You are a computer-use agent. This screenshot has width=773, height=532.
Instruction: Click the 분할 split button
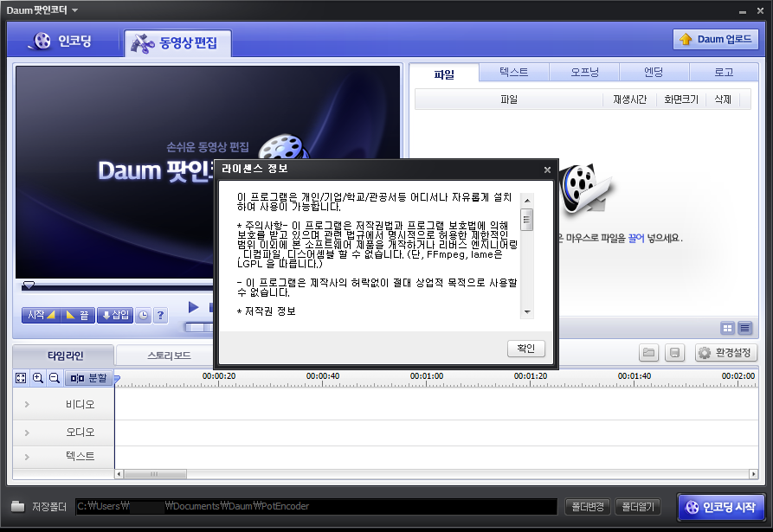click(89, 378)
